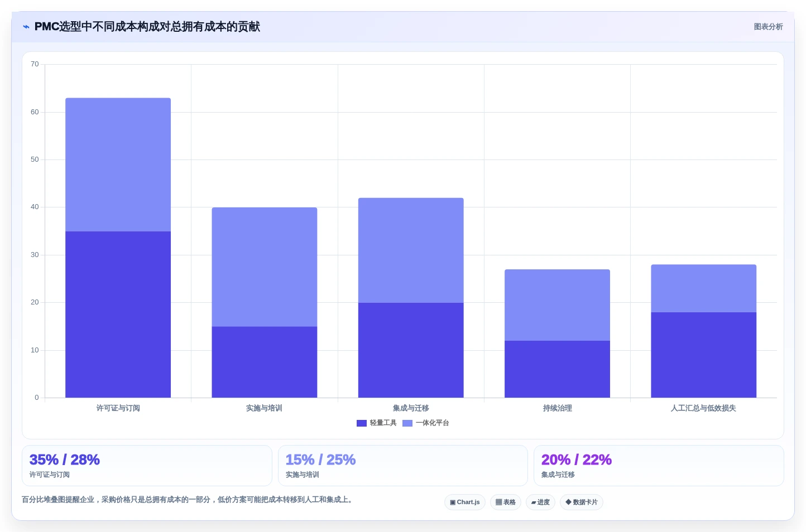The image size is (806, 532).
Task: Click the dark 轻量工具 segment of 人工汇总与低效损失 bar
Action: tap(703, 355)
